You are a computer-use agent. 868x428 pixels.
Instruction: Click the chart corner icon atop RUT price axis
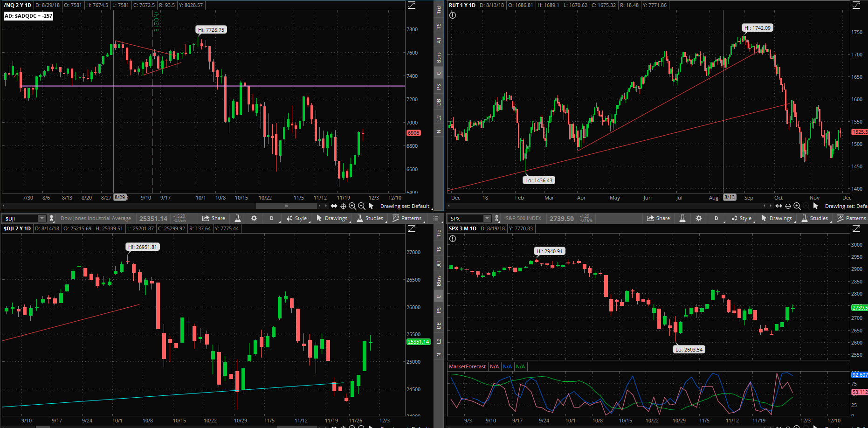(x=856, y=5)
